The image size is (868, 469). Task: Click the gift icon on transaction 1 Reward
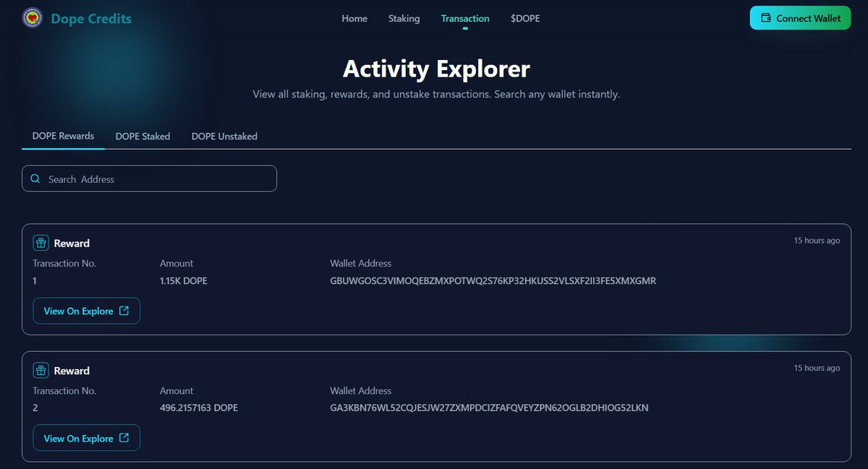(41, 243)
